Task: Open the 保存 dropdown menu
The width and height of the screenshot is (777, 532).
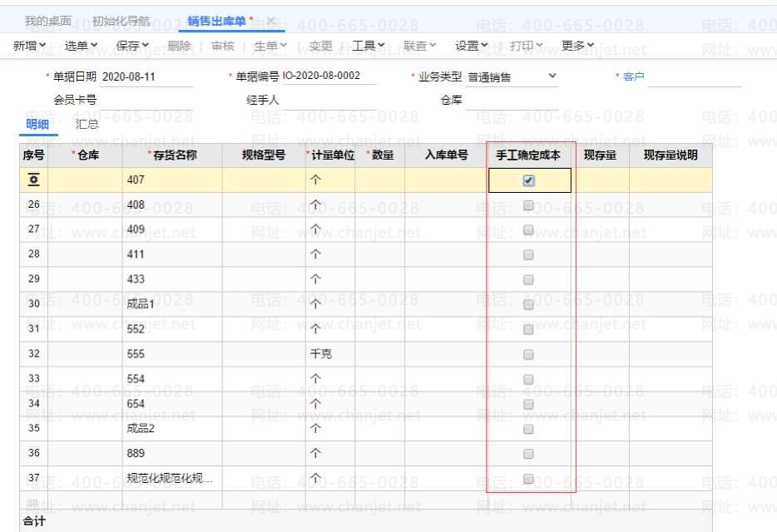Action: pos(132,46)
